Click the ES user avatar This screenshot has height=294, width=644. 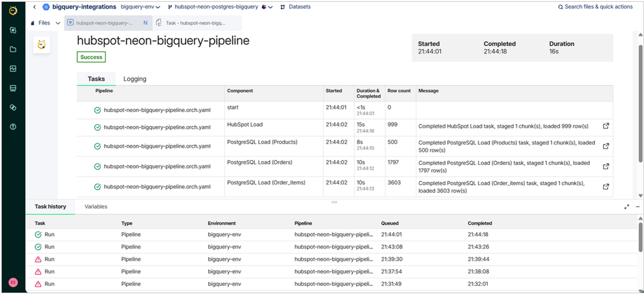13,283
